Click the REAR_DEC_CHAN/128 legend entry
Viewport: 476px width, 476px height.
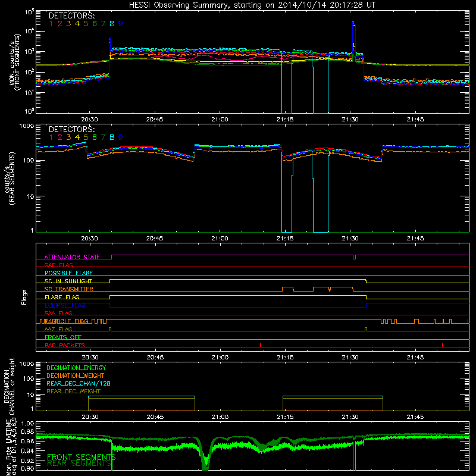pyautogui.click(x=79, y=383)
